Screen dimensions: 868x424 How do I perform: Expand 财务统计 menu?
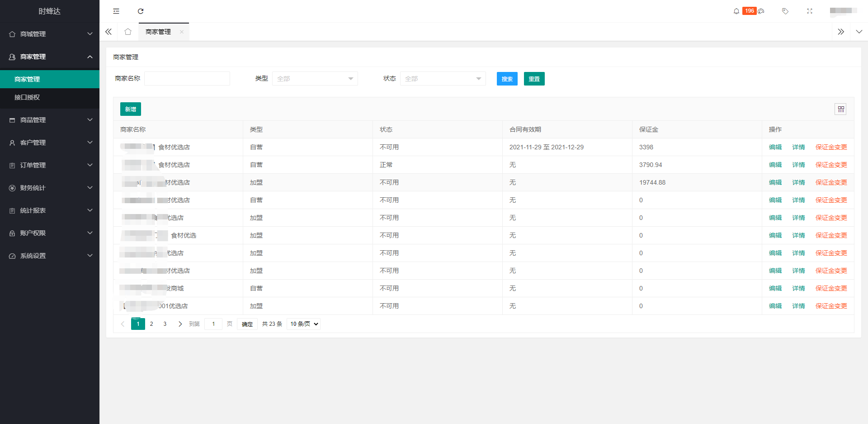[90, 188]
